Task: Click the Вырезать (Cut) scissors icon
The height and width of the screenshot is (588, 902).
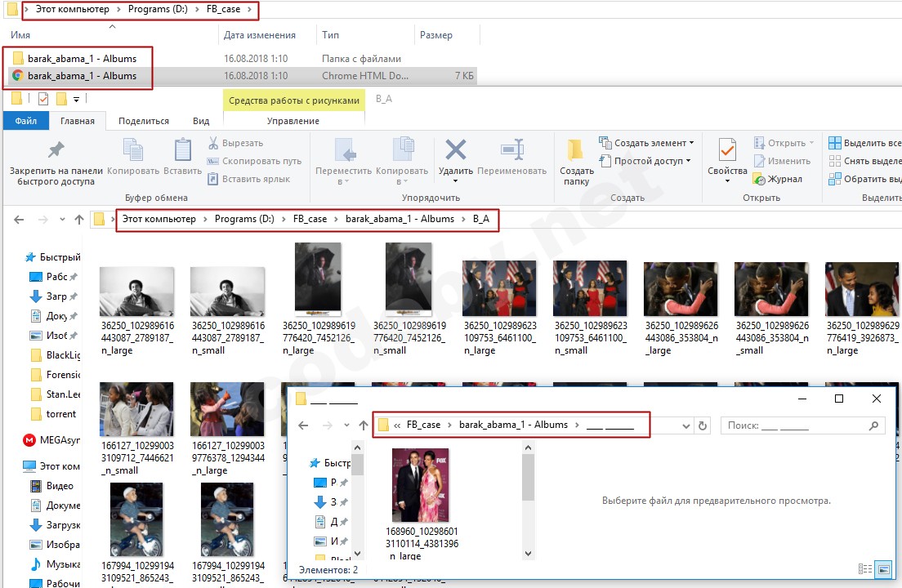Action: pos(213,143)
